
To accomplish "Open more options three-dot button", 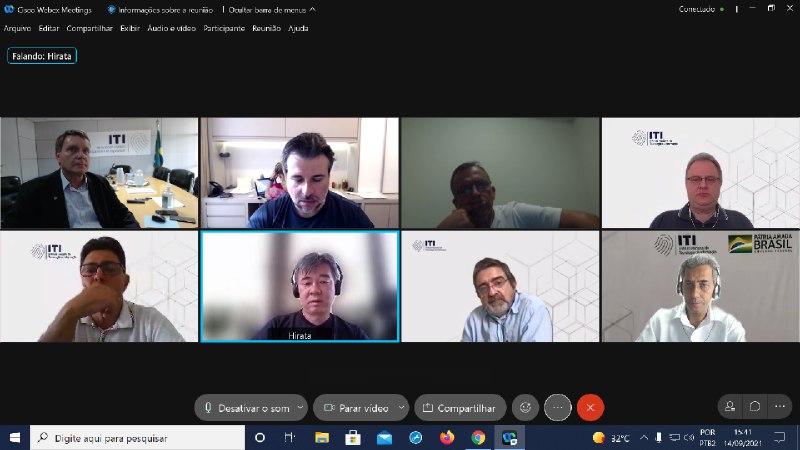I will point(557,408).
